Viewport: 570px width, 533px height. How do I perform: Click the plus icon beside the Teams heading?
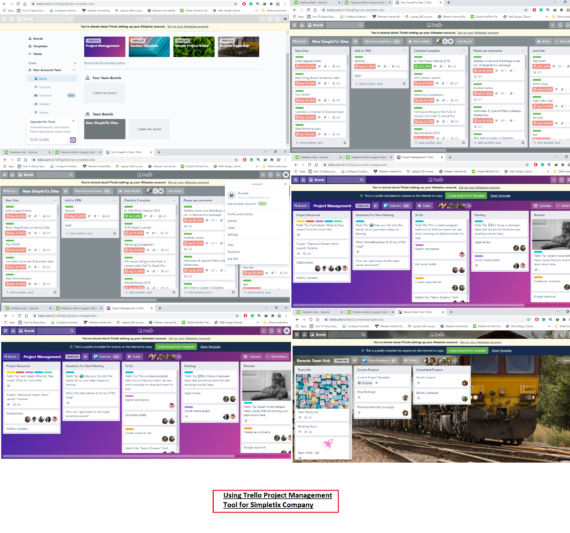point(75,63)
